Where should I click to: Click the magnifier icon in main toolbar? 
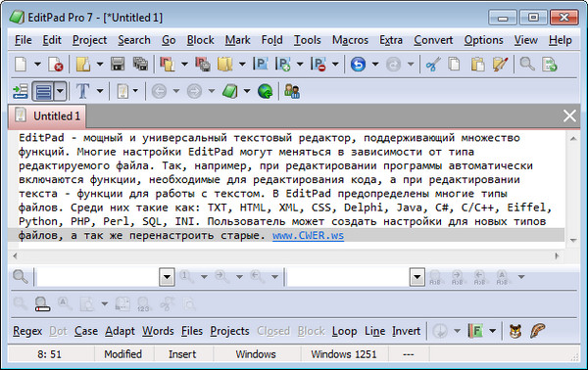pyautogui.click(x=527, y=64)
